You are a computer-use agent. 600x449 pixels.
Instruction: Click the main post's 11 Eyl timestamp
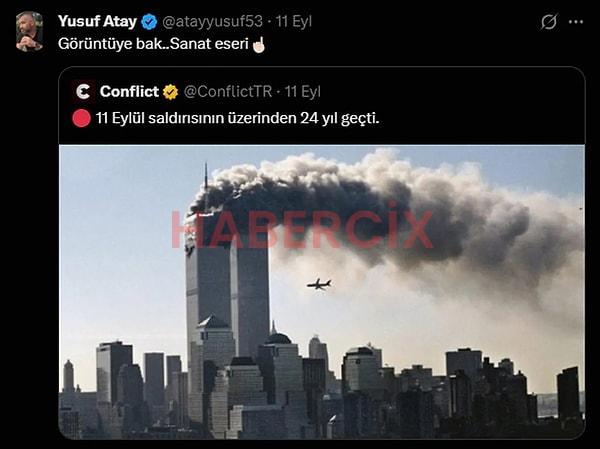(294, 21)
